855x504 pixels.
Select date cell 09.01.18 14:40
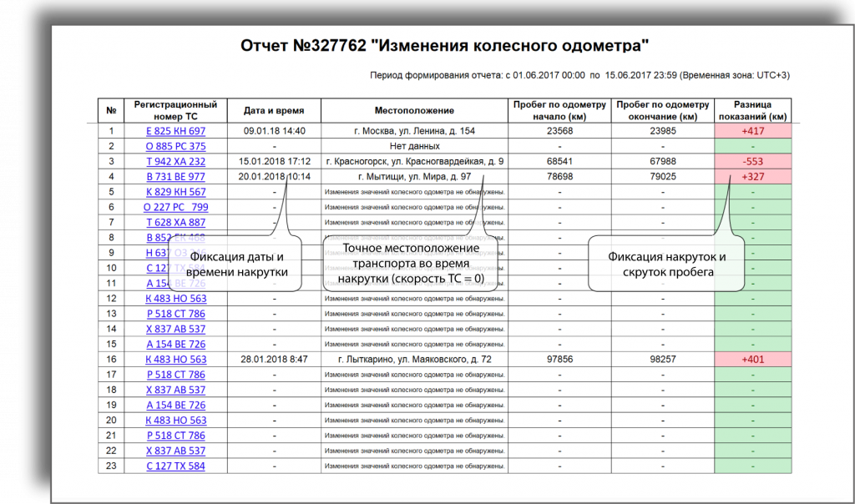pyautogui.click(x=274, y=131)
